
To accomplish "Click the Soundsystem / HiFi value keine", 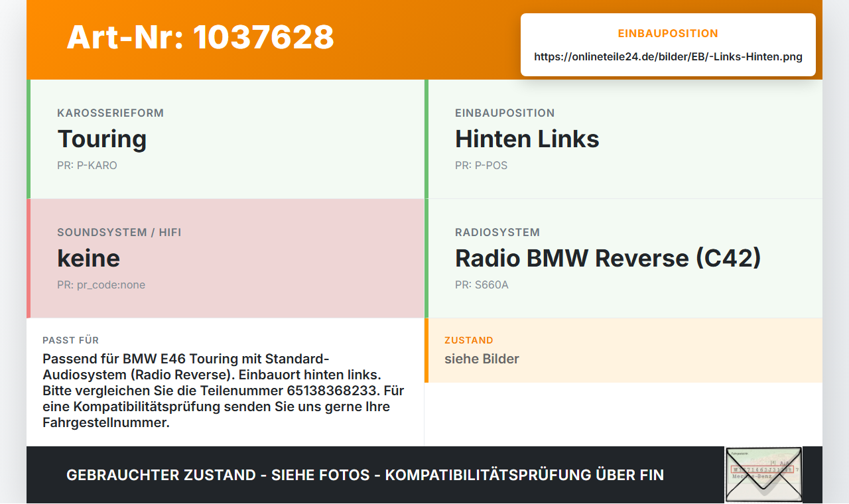I will pyautogui.click(x=89, y=259).
